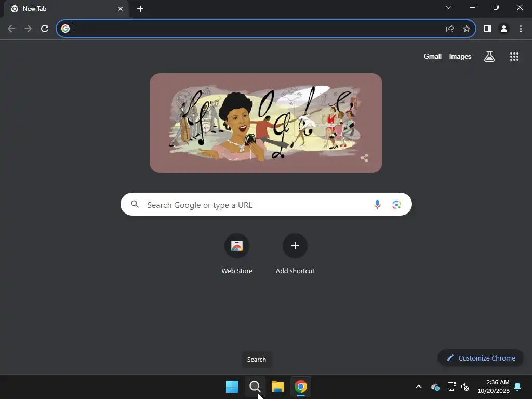The height and width of the screenshot is (399, 532).
Task: Click the browser back arrow
Action: [x=11, y=29]
